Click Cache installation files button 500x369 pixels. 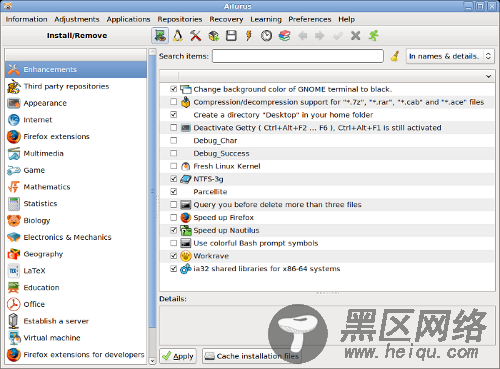[252, 356]
